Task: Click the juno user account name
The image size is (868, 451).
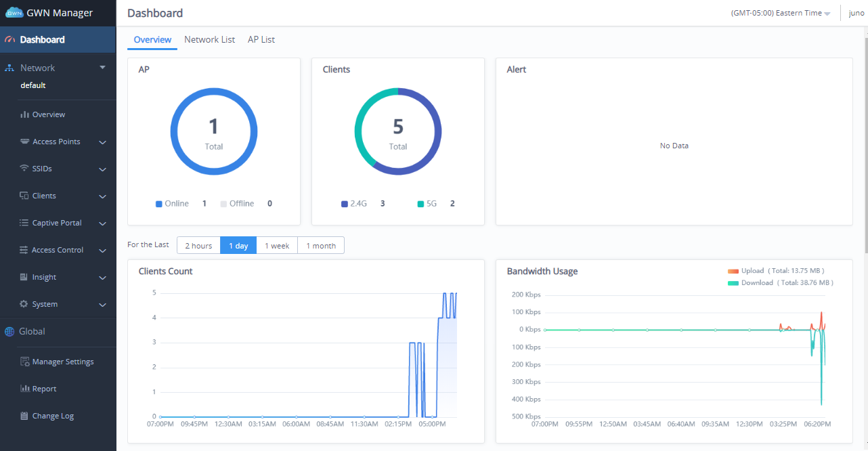Action: [x=856, y=14]
